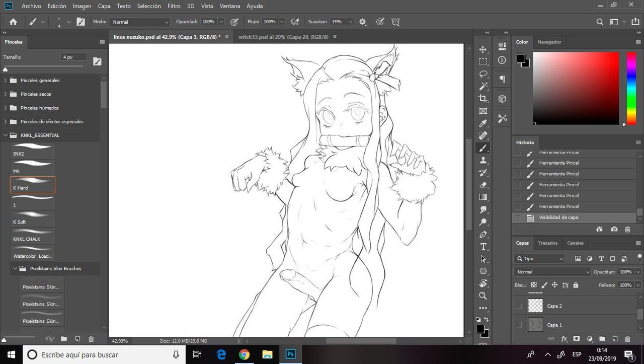The image size is (644, 364).
Task: Select the Hand tool
Action: pyautogui.click(x=483, y=283)
